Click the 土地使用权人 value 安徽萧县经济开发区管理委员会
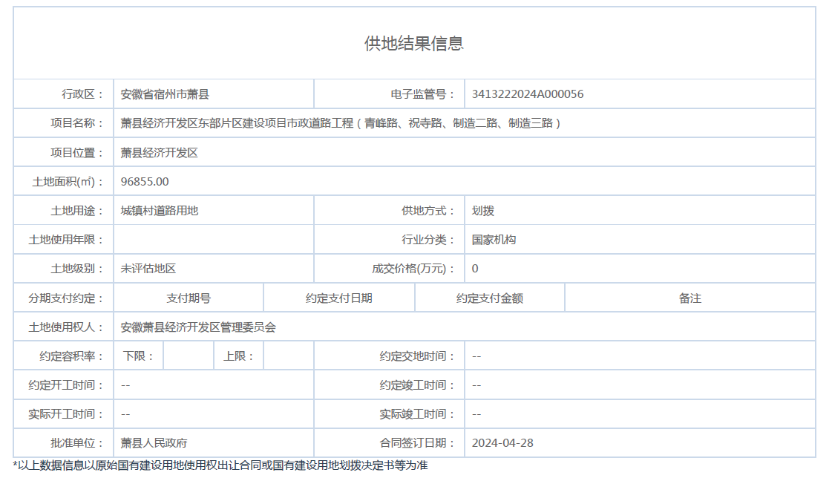 [198, 327]
